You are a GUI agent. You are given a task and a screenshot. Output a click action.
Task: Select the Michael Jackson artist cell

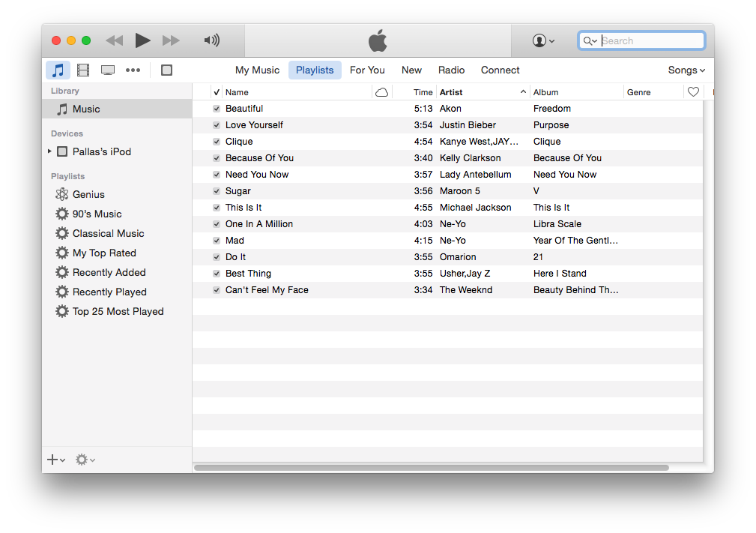click(475, 208)
